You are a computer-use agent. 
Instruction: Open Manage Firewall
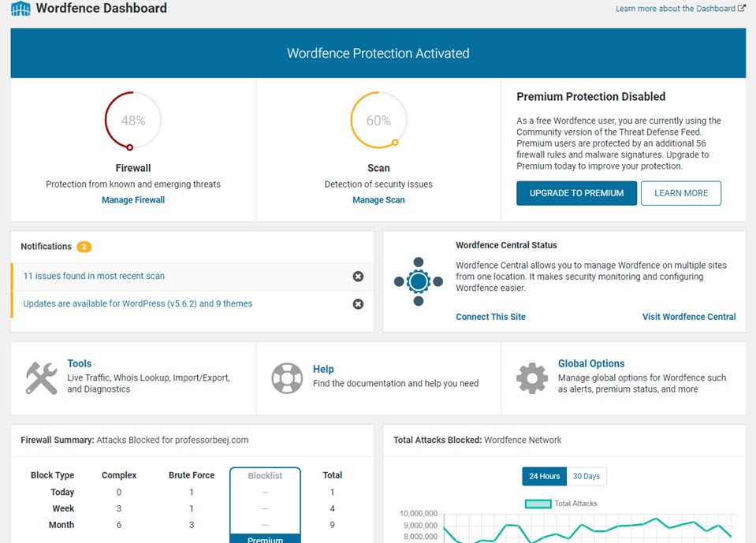click(x=132, y=199)
